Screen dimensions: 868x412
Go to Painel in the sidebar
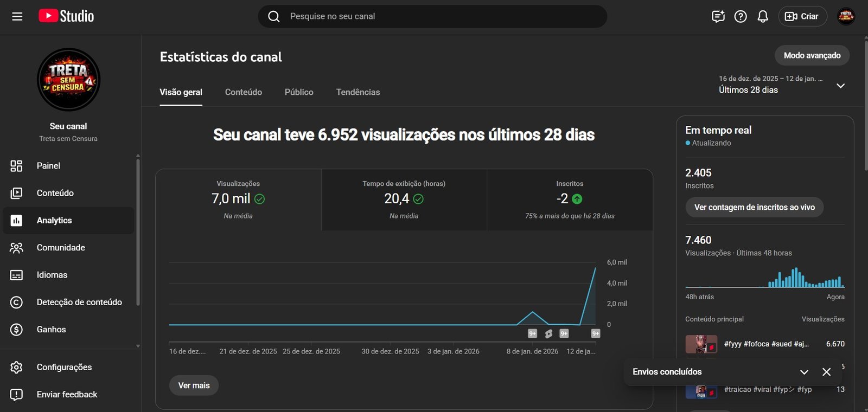click(68, 166)
